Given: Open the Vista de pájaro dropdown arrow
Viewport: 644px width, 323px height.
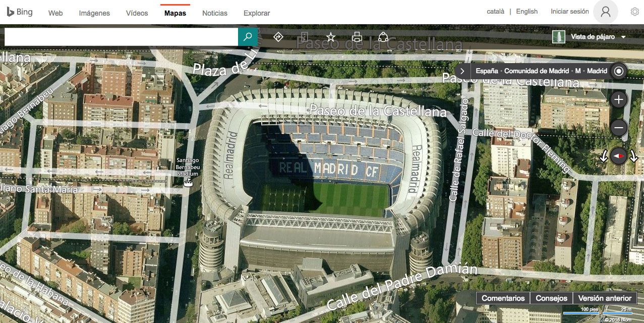Looking at the screenshot, I should (623, 37).
